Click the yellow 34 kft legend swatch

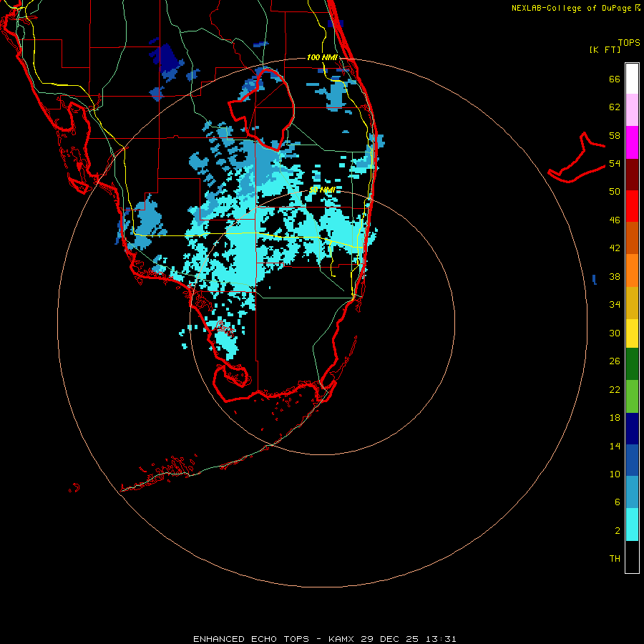(632, 333)
